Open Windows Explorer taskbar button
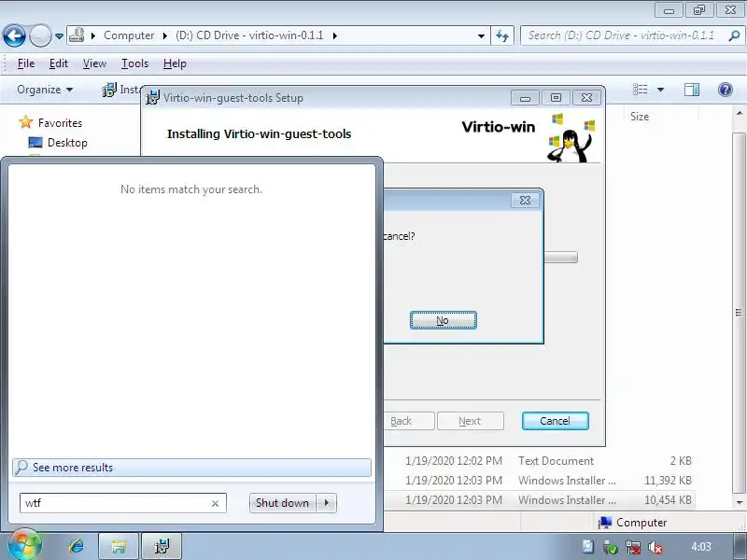The height and width of the screenshot is (560, 747). tap(119, 546)
